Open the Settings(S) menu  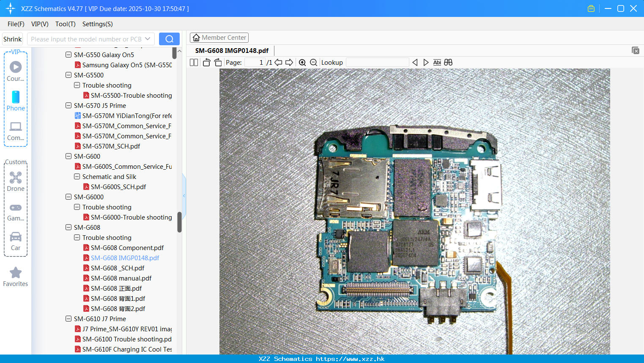point(98,24)
